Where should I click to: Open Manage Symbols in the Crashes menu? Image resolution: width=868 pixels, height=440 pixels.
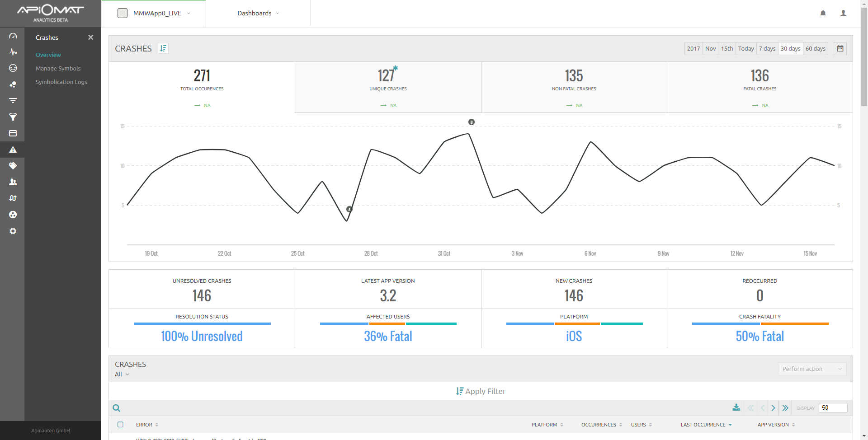[58, 68]
